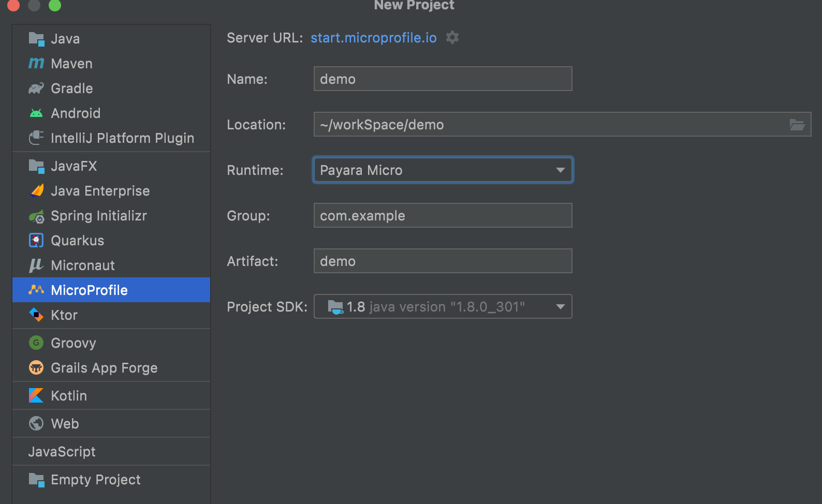Click the Micronaut mu icon

(x=36, y=265)
